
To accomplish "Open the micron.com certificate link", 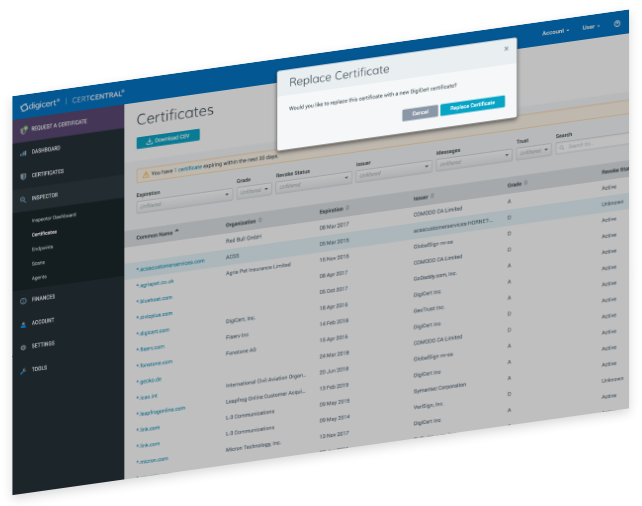I will 154,460.
